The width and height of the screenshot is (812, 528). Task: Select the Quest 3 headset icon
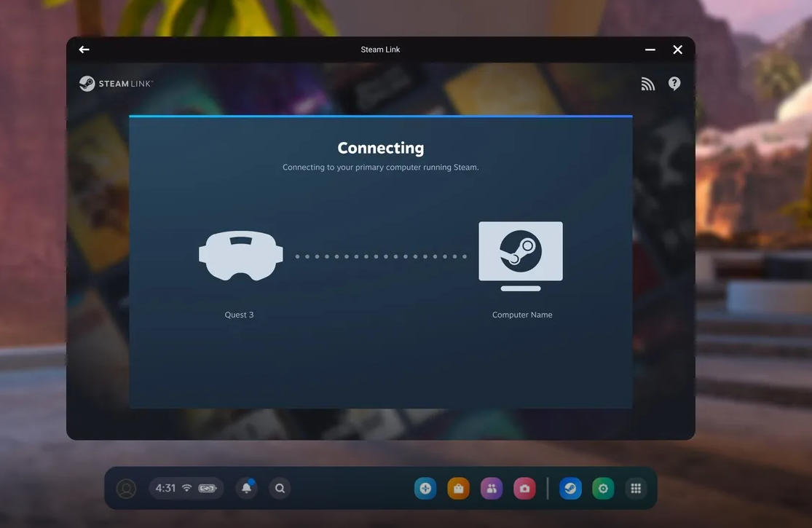[x=241, y=256]
